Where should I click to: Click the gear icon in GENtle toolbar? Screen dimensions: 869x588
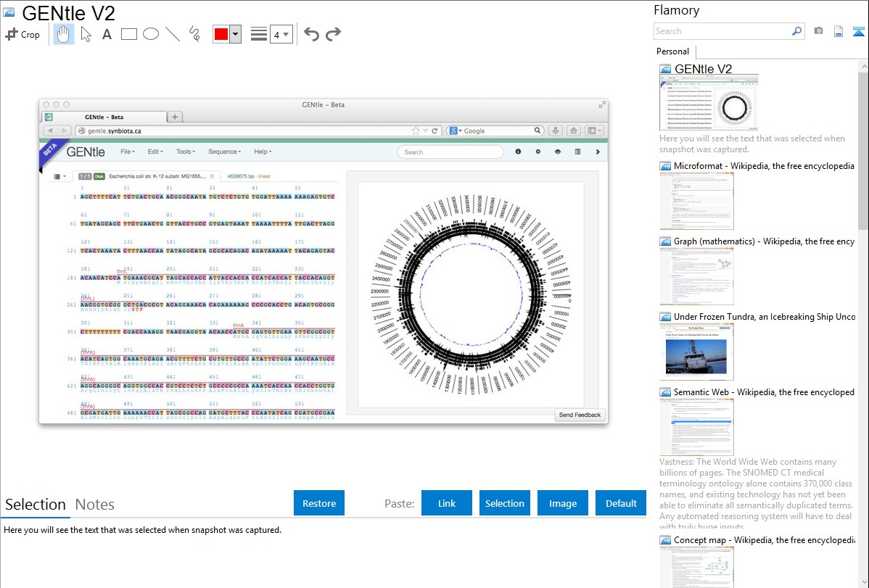click(538, 152)
